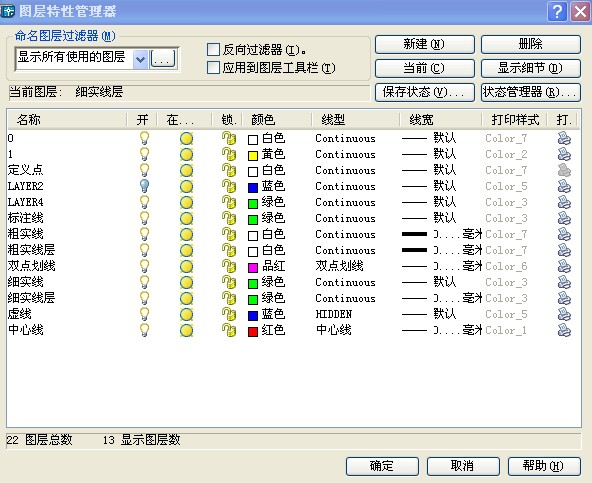Open the red color swatch for 中心线
The height and width of the screenshot is (483, 592).
253,331
